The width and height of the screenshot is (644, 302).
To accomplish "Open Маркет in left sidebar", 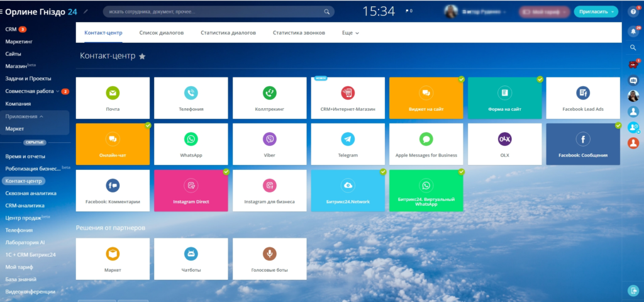I will (14, 128).
